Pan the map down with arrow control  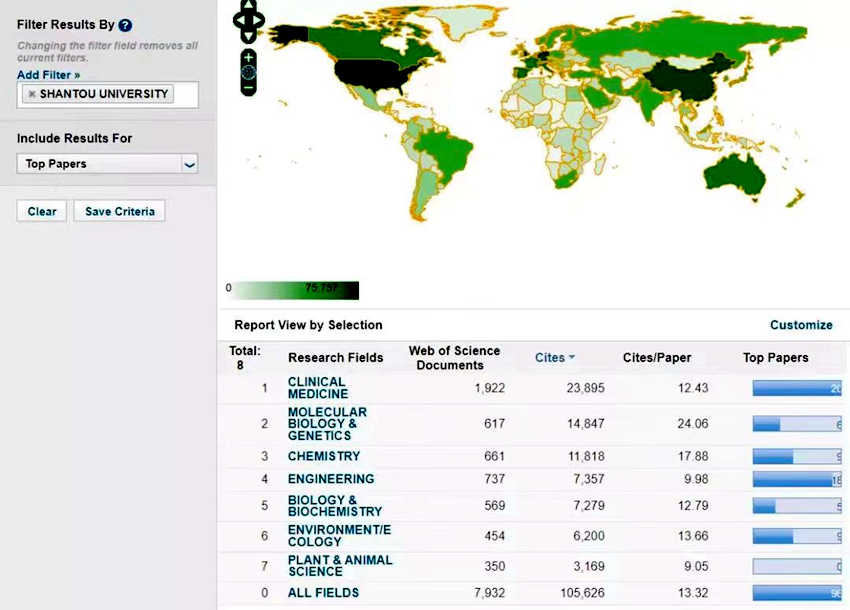pos(249,35)
